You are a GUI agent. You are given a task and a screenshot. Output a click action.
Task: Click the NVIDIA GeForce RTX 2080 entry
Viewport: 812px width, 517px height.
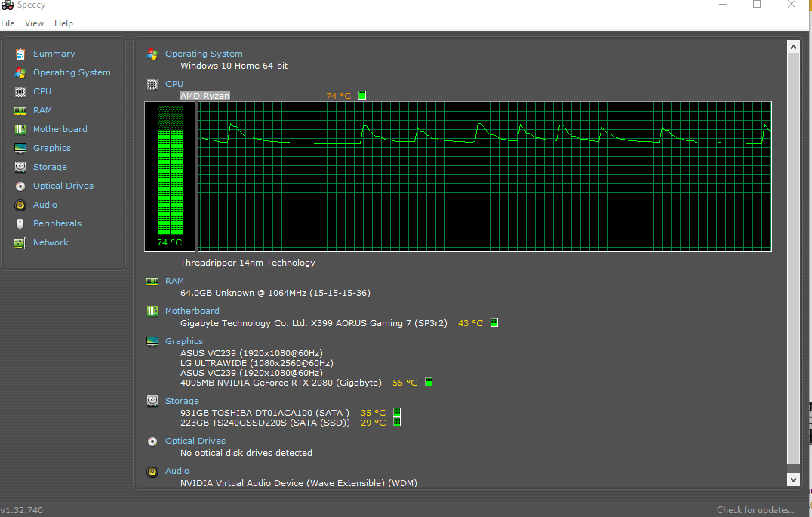[281, 383]
